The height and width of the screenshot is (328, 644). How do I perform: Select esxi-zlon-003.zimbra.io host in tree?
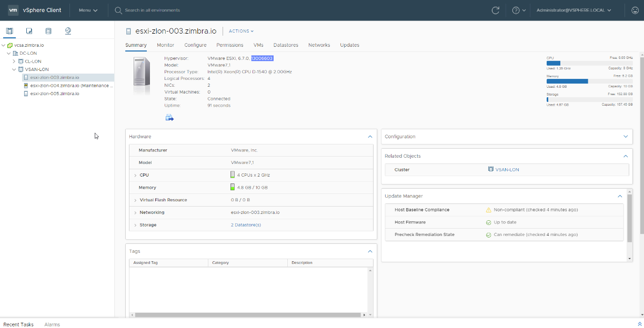click(x=55, y=77)
